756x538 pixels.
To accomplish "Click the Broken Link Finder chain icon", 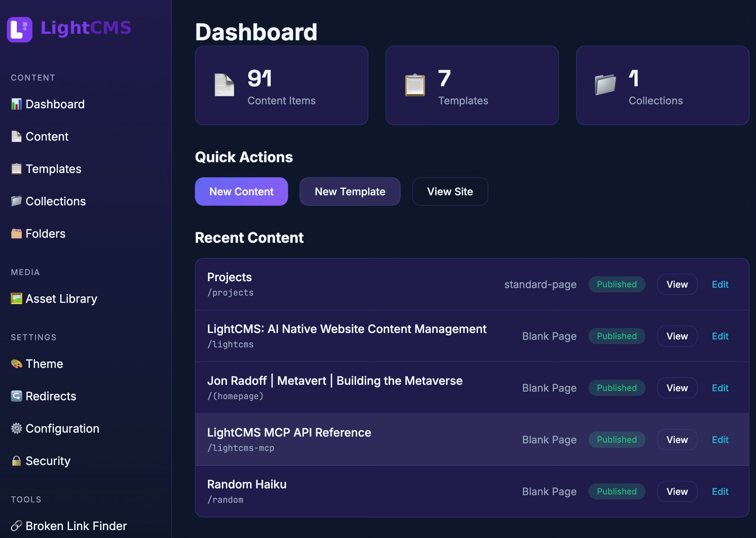I will tap(16, 526).
